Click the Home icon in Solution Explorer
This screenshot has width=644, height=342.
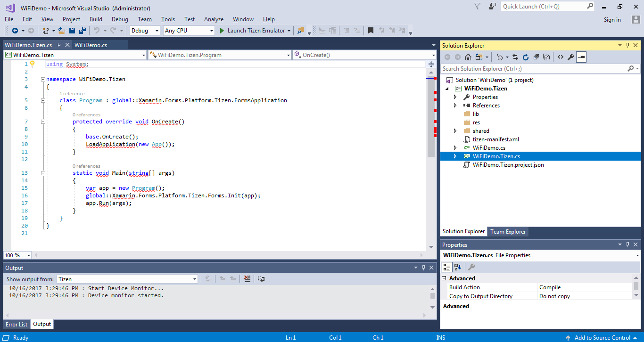468,57
